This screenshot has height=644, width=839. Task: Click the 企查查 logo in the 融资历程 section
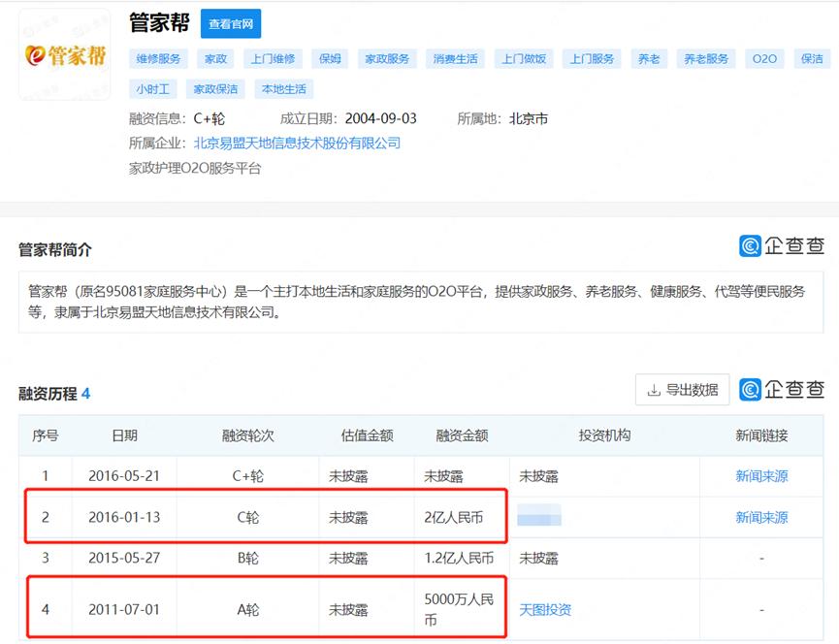781,389
